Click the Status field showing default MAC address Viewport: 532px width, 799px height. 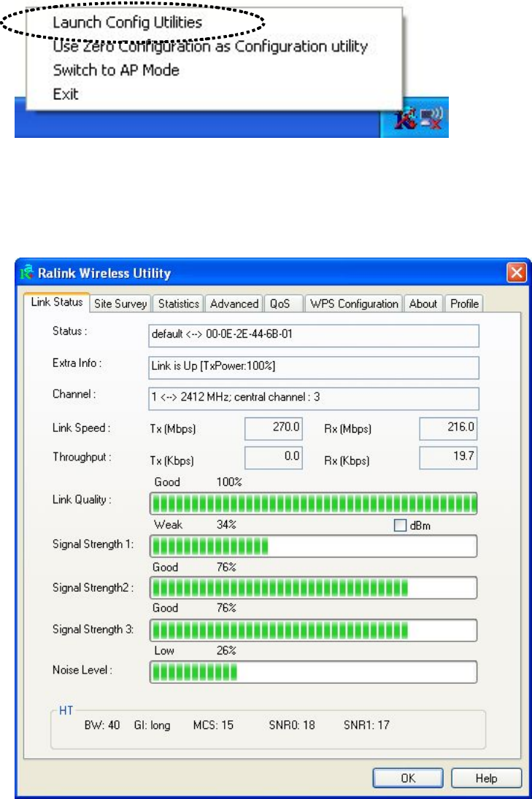(x=313, y=336)
